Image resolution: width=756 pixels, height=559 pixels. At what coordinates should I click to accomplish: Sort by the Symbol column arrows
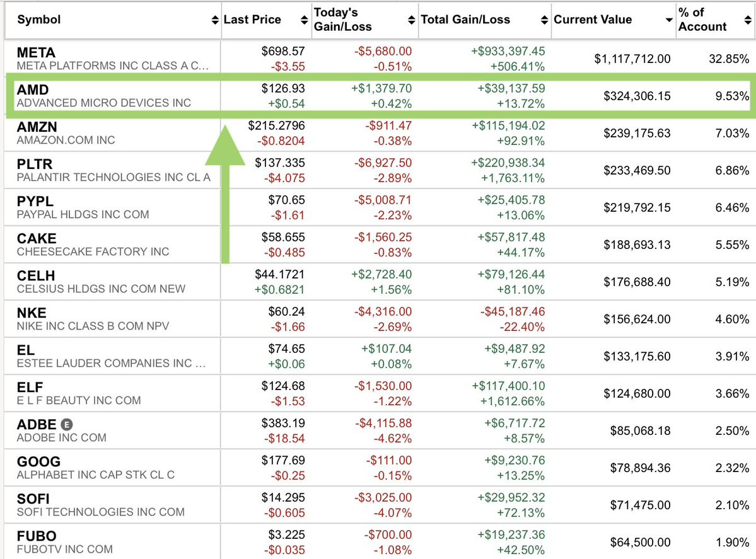215,20
